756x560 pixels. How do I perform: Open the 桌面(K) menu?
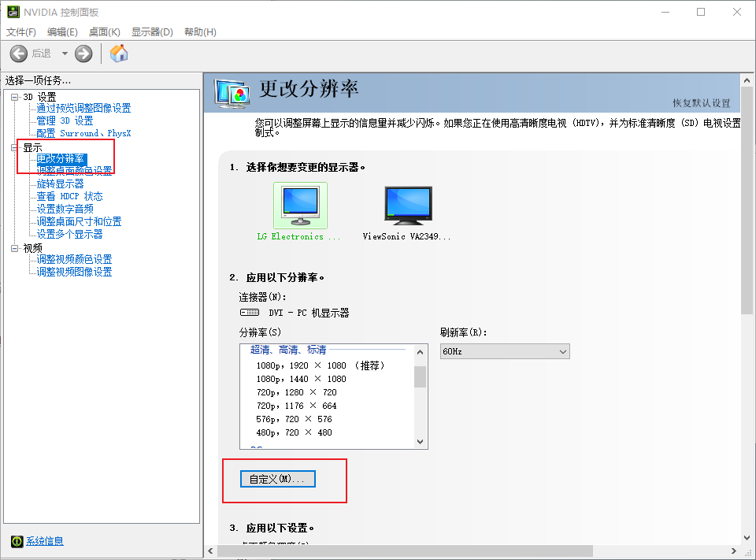click(x=104, y=32)
